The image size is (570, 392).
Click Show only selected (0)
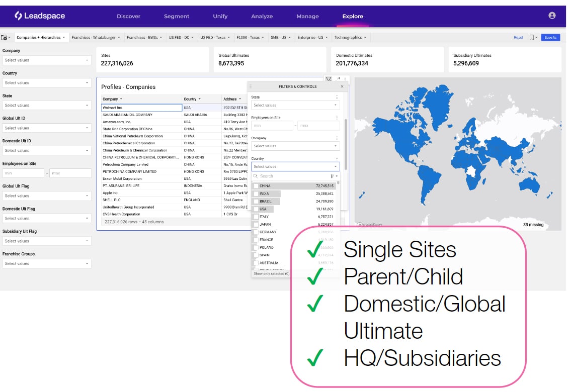[271, 273]
